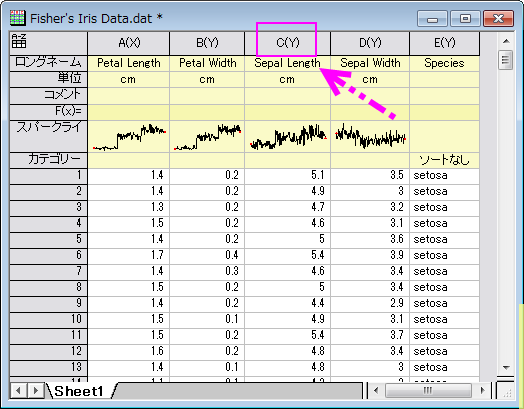Click the Petal Width sparkline thumbnail
Screen dimensions: 524x409
click(207, 136)
